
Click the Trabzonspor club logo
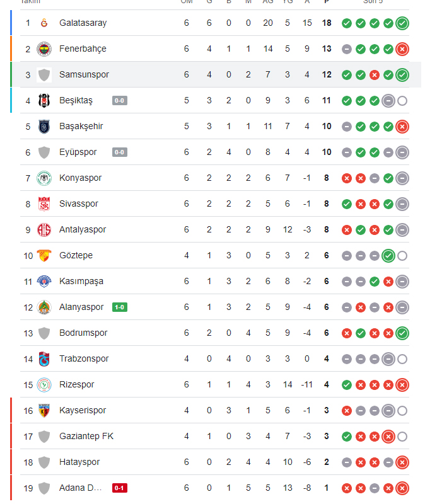pyautogui.click(x=44, y=358)
